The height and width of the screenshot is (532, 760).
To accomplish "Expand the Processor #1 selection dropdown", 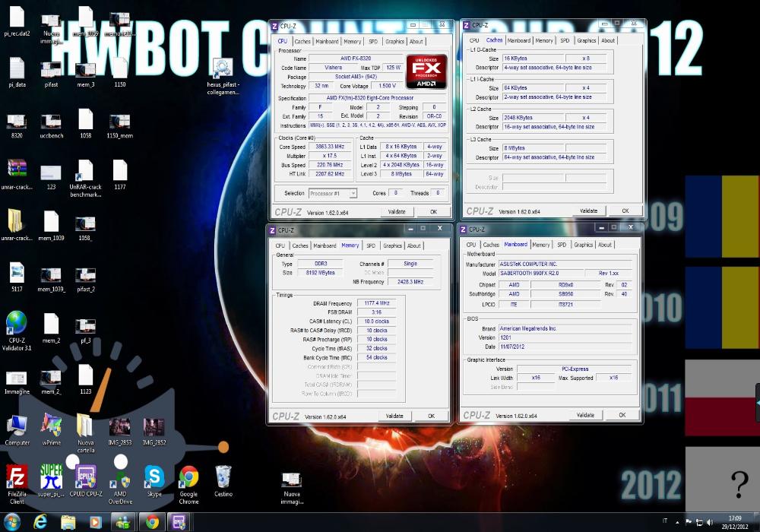I will (x=333, y=193).
